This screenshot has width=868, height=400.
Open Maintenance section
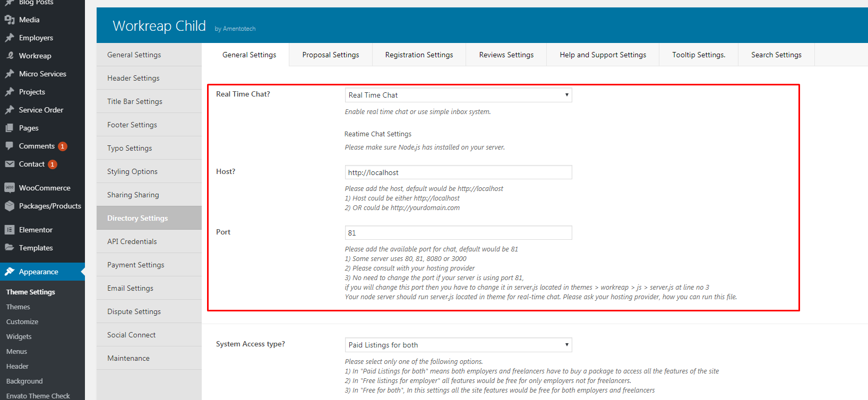click(x=149, y=358)
